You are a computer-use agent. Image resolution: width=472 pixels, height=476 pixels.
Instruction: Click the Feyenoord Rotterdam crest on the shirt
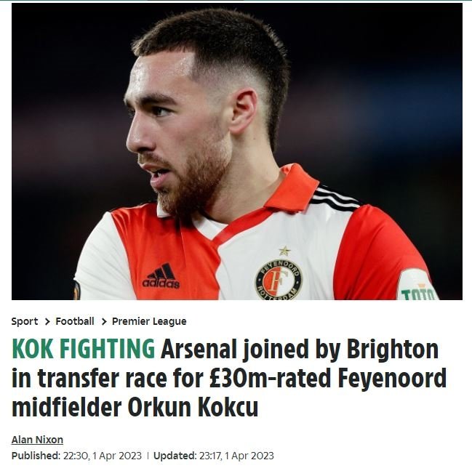tap(279, 279)
